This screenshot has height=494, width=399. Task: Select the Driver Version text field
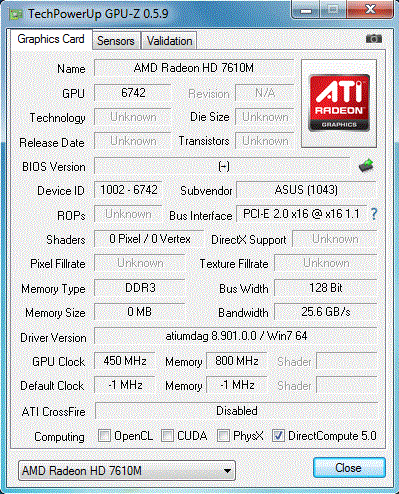(236, 336)
